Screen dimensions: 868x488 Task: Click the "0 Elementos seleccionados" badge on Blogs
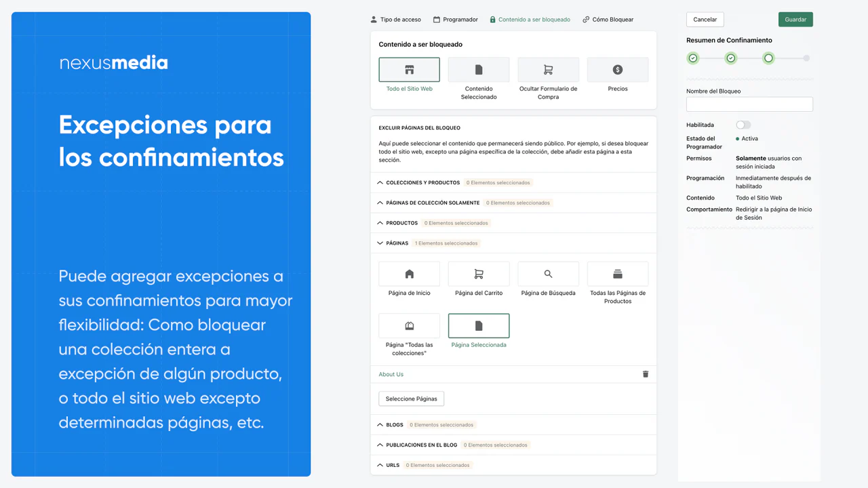click(x=441, y=425)
